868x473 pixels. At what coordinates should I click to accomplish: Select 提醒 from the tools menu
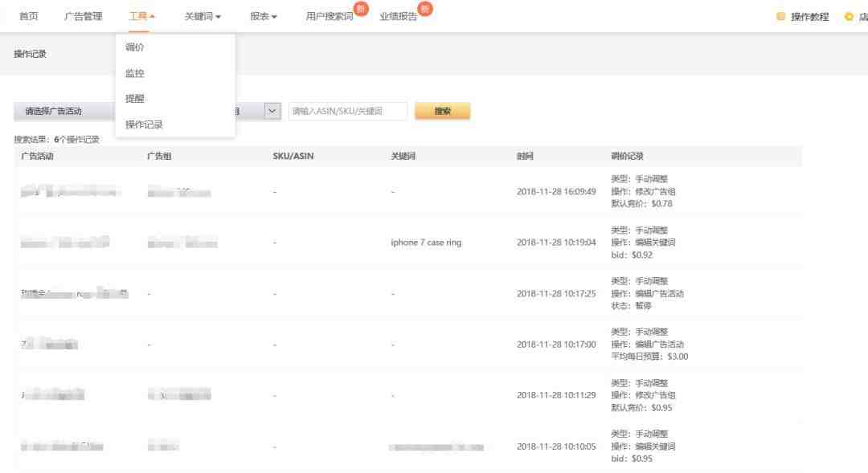coord(135,99)
